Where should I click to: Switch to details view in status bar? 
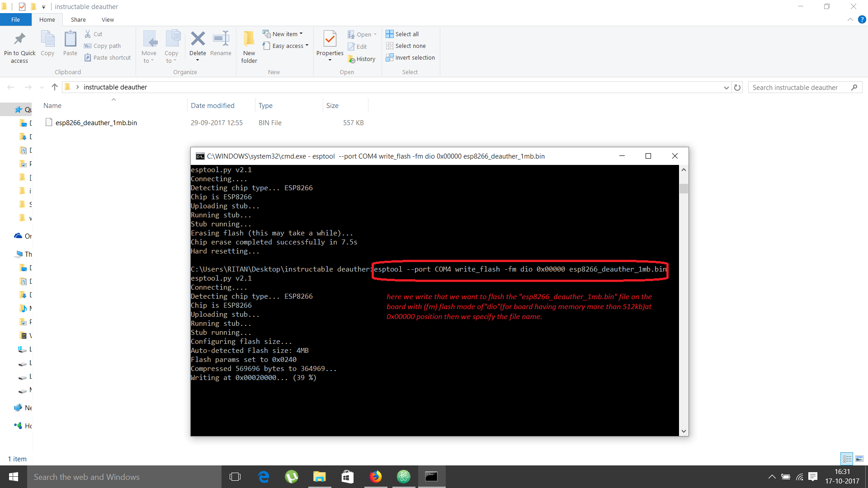pyautogui.click(x=846, y=459)
